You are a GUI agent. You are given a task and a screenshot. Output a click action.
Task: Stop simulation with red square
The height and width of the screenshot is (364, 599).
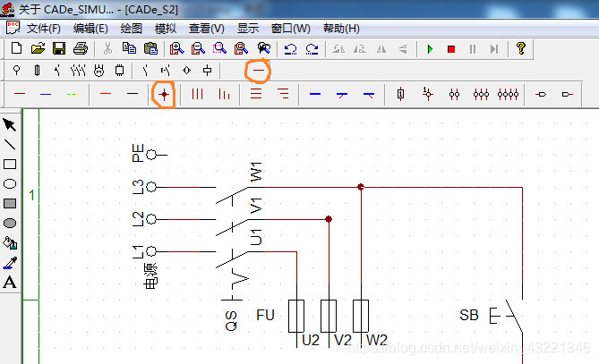pos(451,49)
